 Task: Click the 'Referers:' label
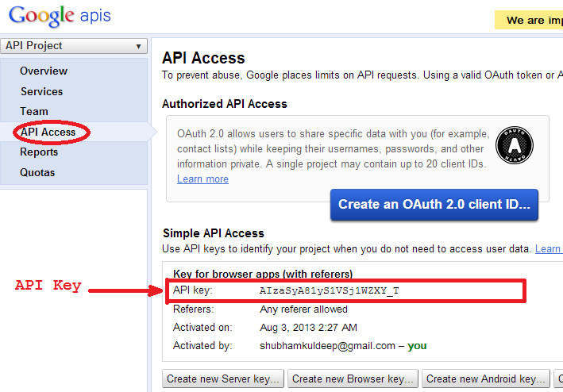click(194, 309)
